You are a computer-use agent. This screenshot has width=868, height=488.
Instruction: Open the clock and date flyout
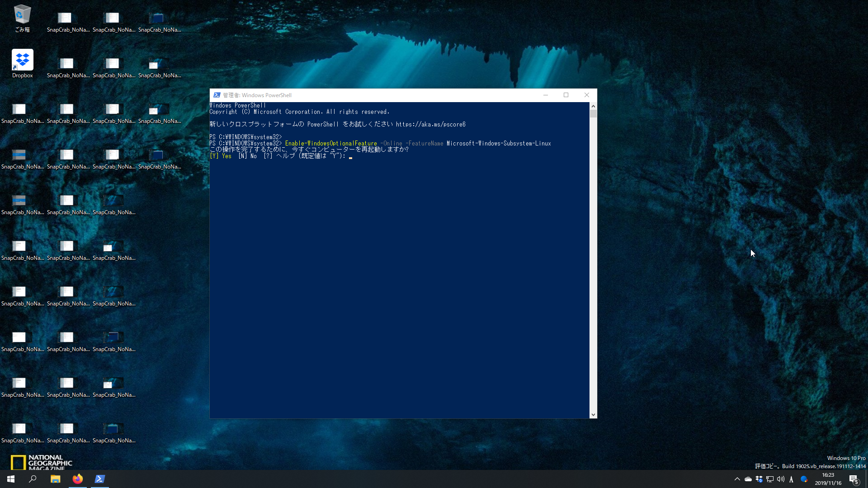click(828, 479)
